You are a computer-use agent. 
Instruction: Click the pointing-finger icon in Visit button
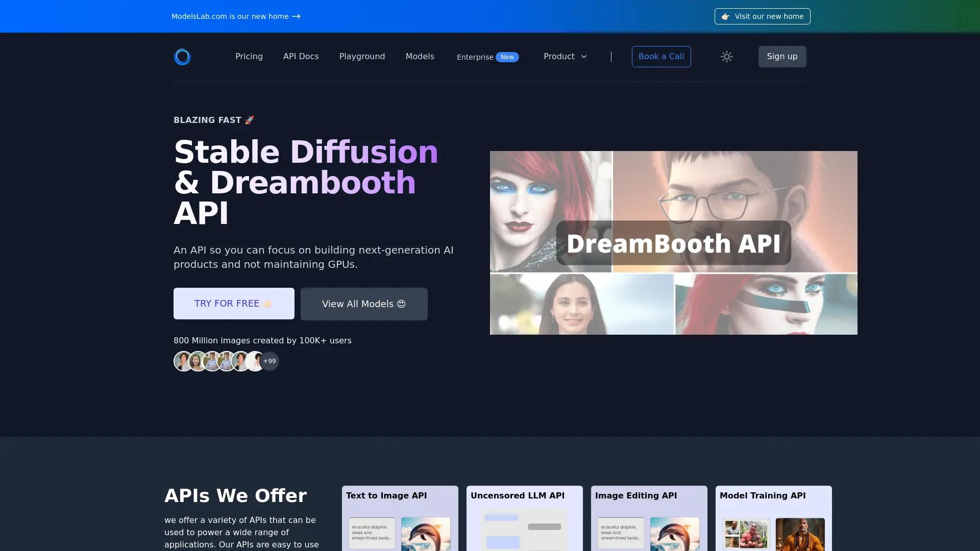725,16
